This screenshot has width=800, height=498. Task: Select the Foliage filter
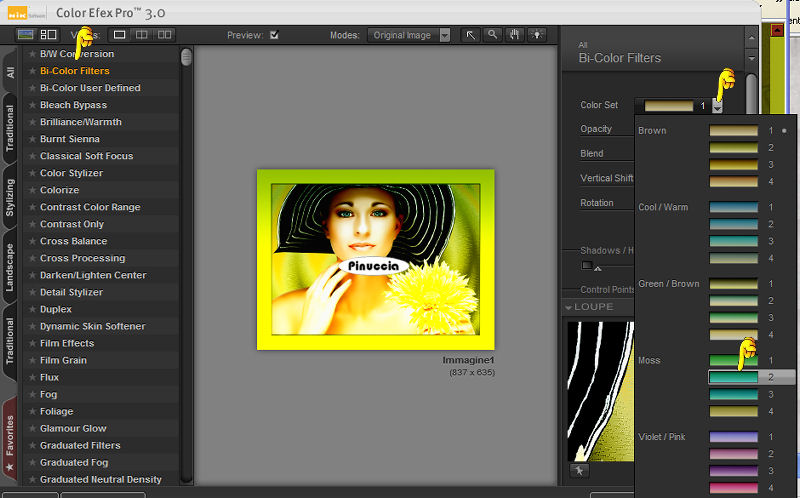(57, 411)
